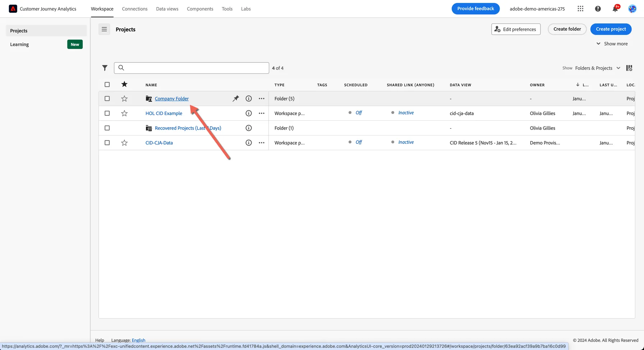Open the notifications bell

615,9
